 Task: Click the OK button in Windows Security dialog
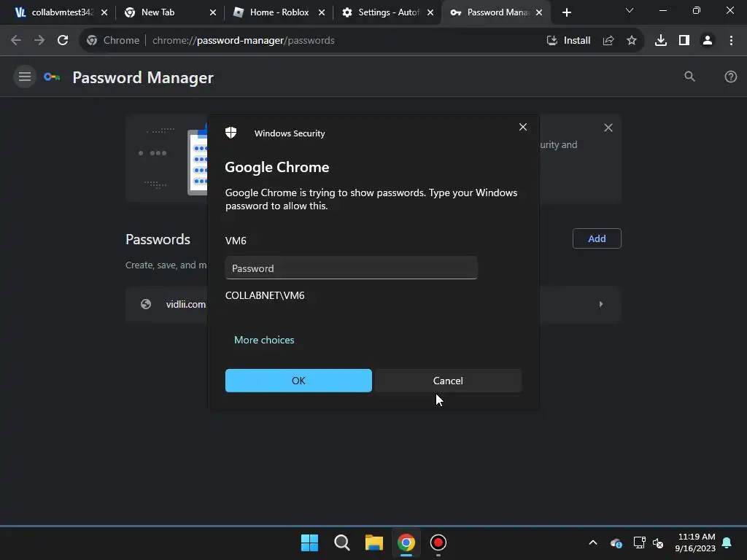298,381
